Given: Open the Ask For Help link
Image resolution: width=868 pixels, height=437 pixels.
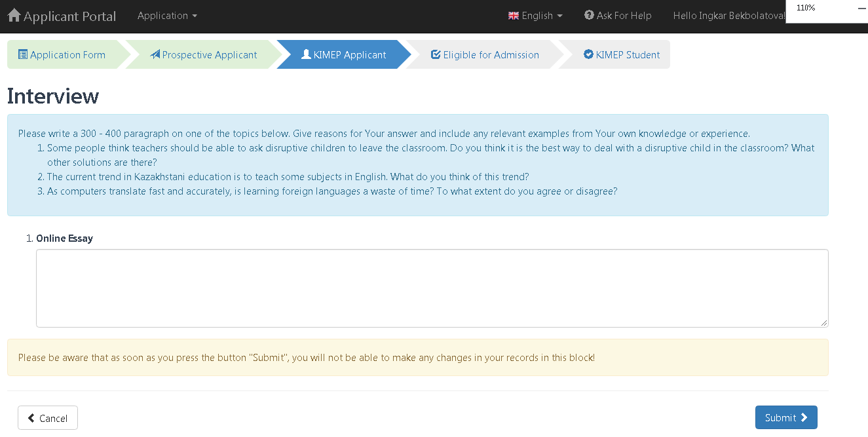Looking at the screenshot, I should coord(618,16).
